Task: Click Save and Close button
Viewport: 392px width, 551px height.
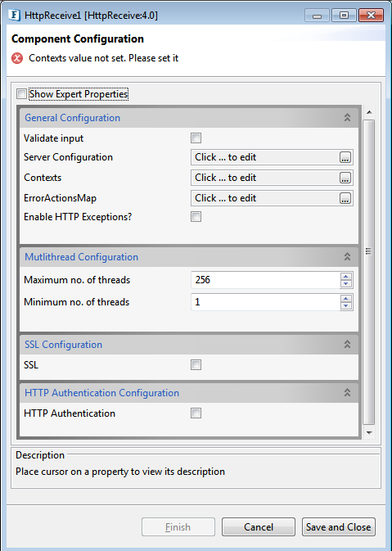Action: click(x=339, y=526)
